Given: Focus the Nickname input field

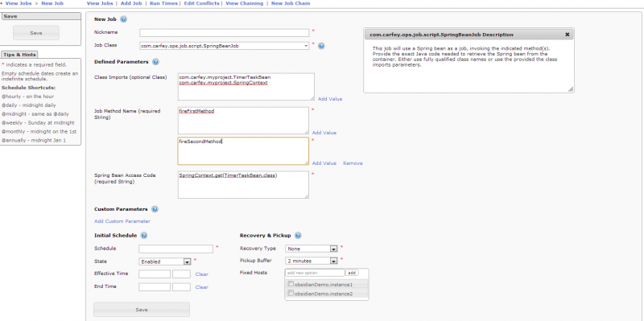Looking at the screenshot, I should coord(225,33).
